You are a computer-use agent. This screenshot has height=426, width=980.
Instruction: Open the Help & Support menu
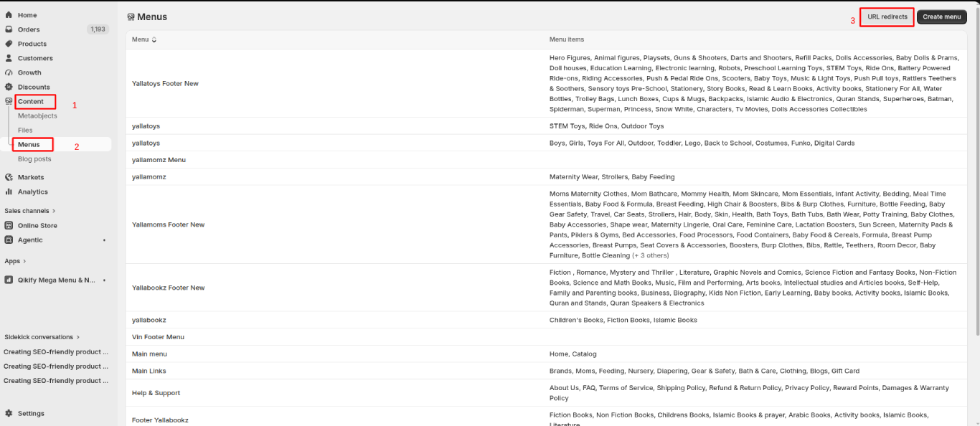tap(156, 393)
